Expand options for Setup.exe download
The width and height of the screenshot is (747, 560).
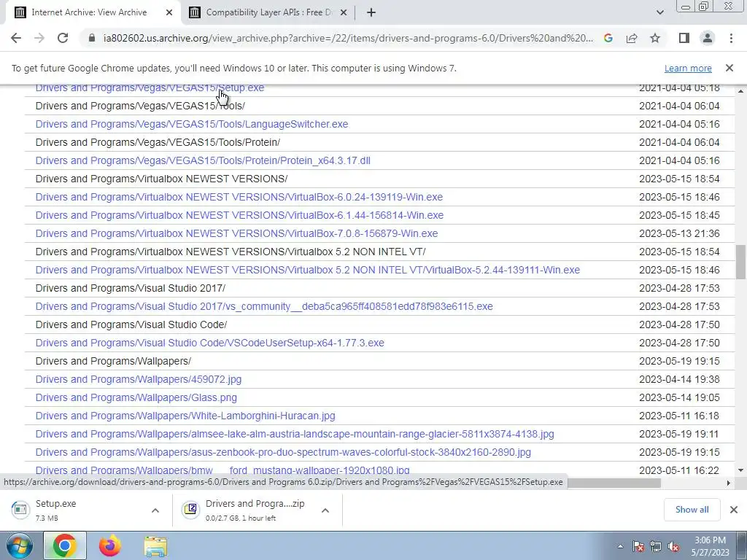coord(155,510)
